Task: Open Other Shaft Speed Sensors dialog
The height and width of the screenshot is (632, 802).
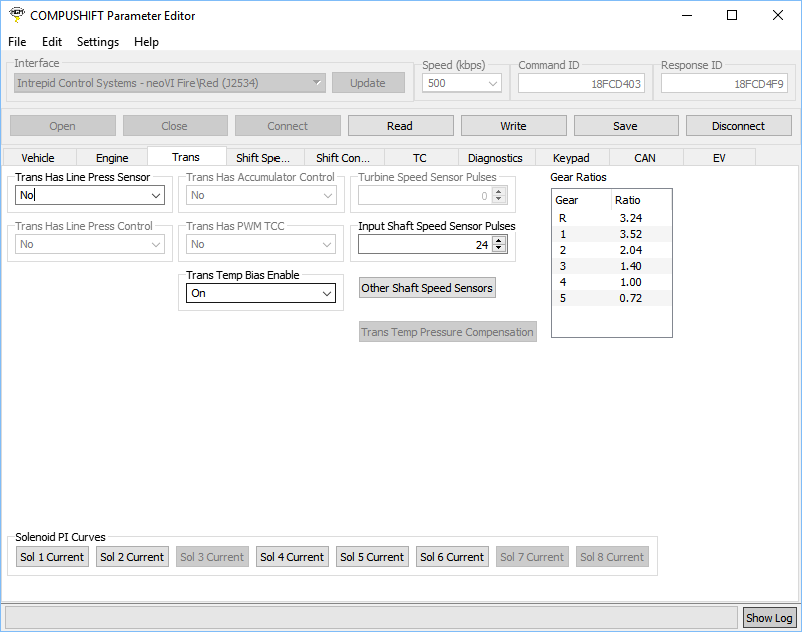Action: [x=427, y=288]
